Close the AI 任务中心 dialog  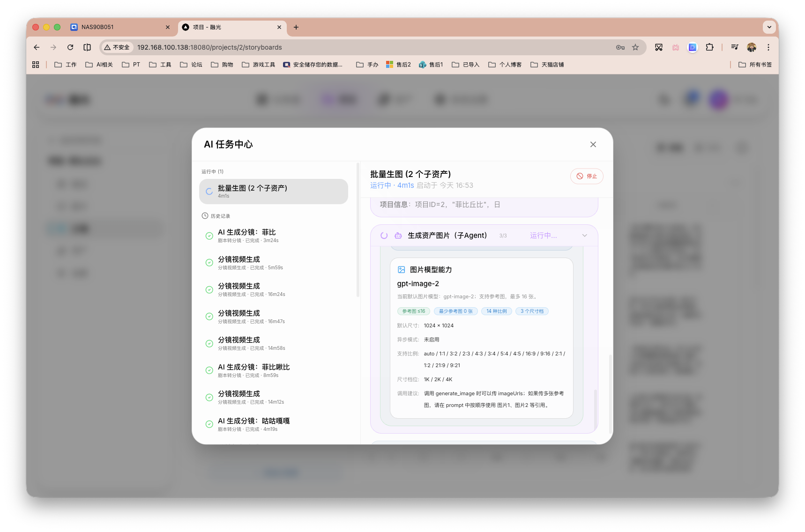point(593,144)
